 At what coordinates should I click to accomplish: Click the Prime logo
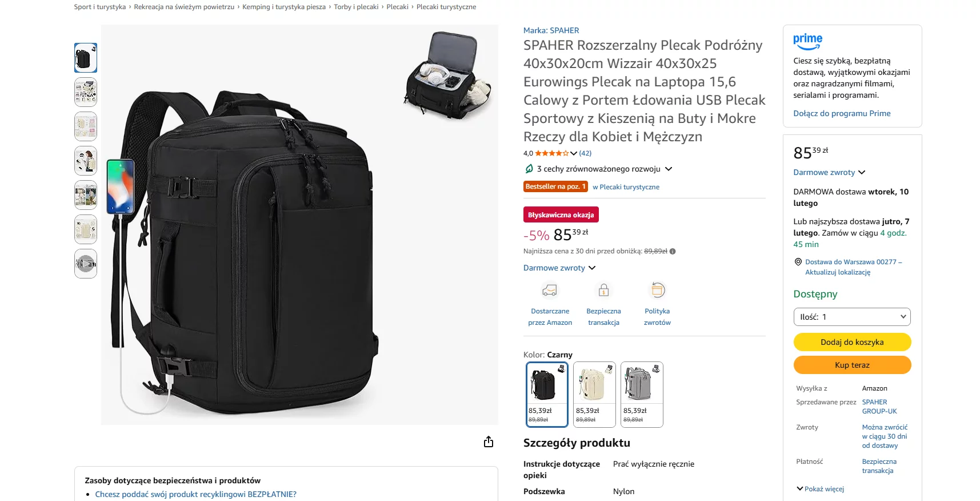pyautogui.click(x=807, y=41)
